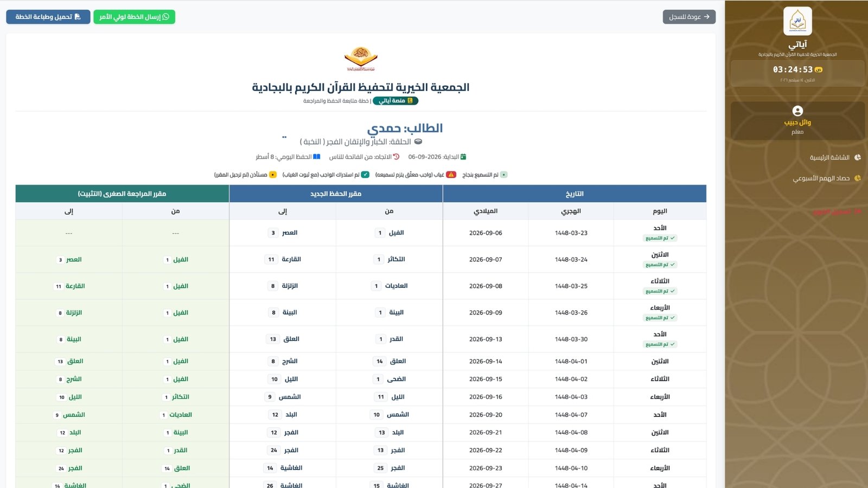868x488 pixels.
Task: Click the pie icon beside حصاد الهمم الأسبوعي
Action: click(x=858, y=178)
